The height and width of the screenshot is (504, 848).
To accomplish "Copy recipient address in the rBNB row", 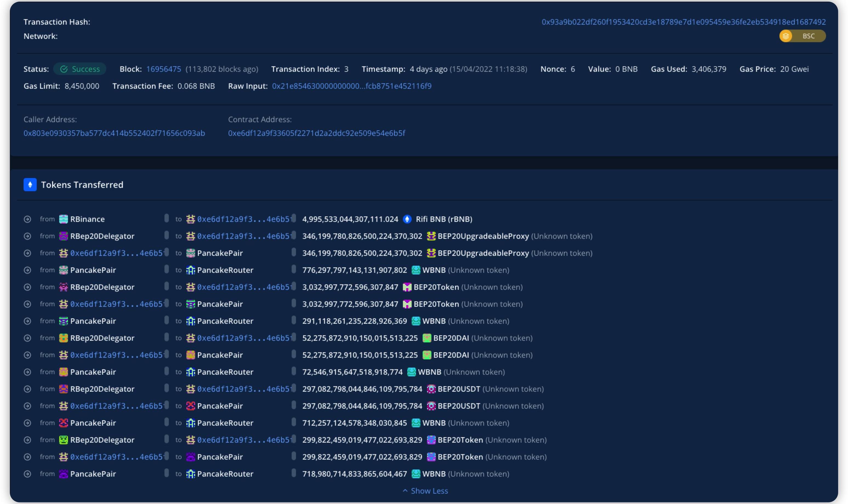I will tap(294, 218).
